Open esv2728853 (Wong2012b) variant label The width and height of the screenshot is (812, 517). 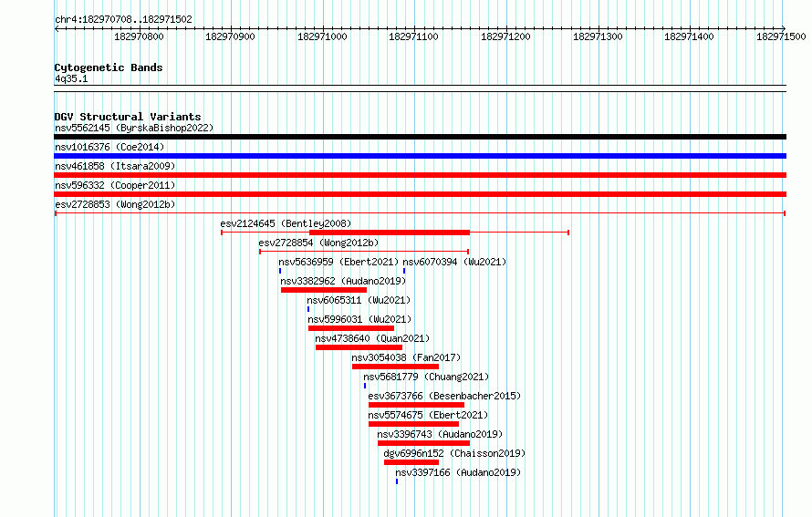115,204
